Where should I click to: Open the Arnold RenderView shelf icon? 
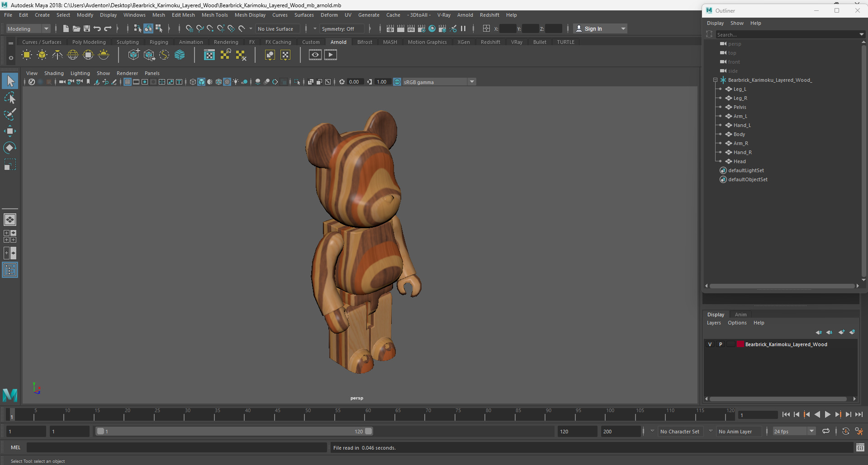click(315, 55)
